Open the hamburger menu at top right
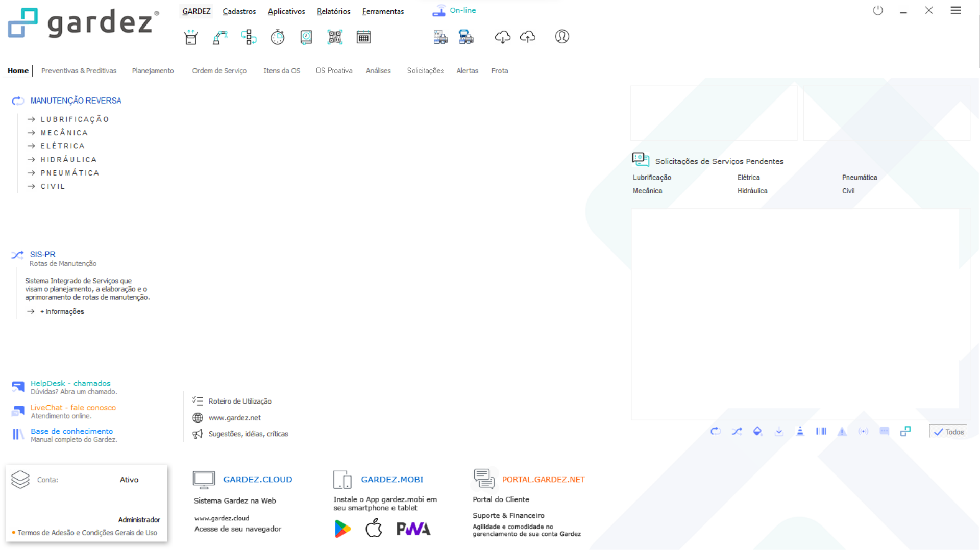This screenshot has width=980, height=551. point(955,11)
